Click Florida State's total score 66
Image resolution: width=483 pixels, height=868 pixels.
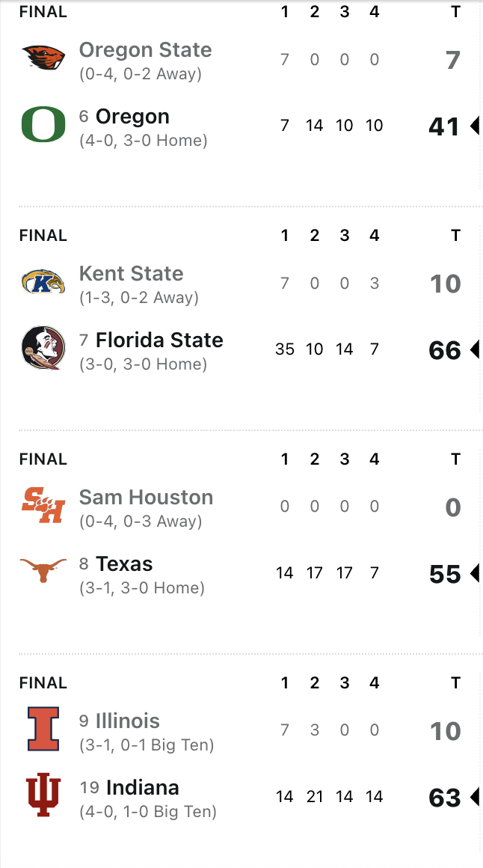pyautogui.click(x=444, y=350)
